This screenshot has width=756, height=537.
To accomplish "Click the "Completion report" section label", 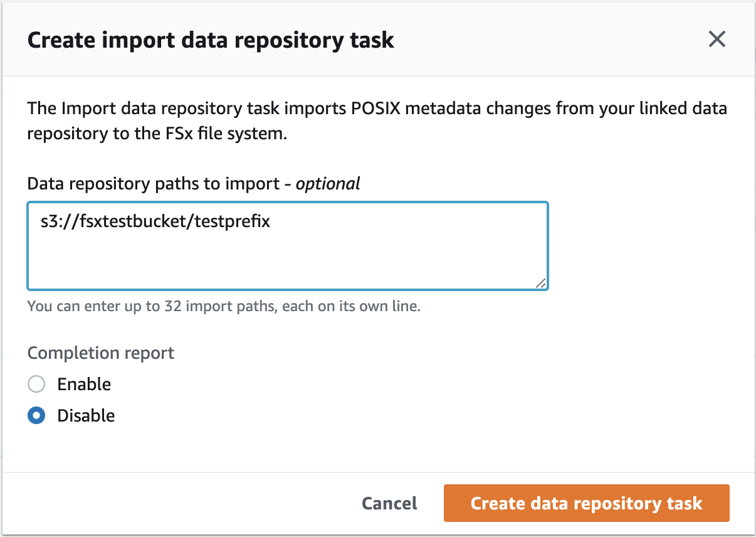I will coord(101,353).
